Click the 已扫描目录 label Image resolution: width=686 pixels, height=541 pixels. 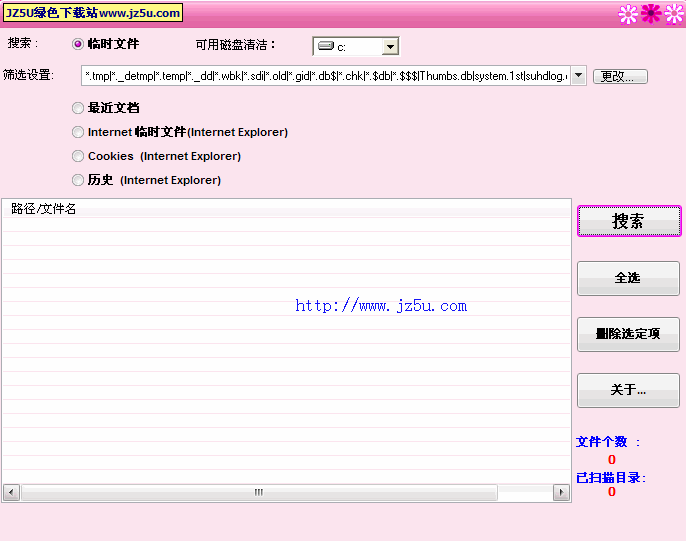(611, 478)
